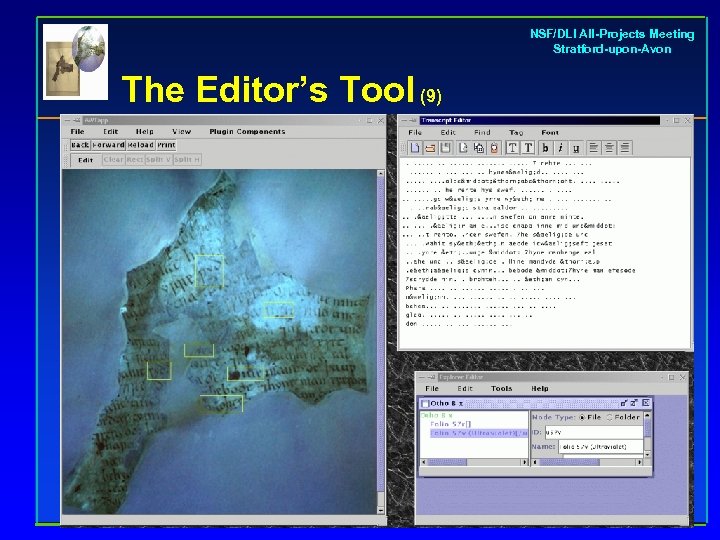Open File menu in the image viewer window
This screenshot has height=540, width=720.
[x=77, y=131]
